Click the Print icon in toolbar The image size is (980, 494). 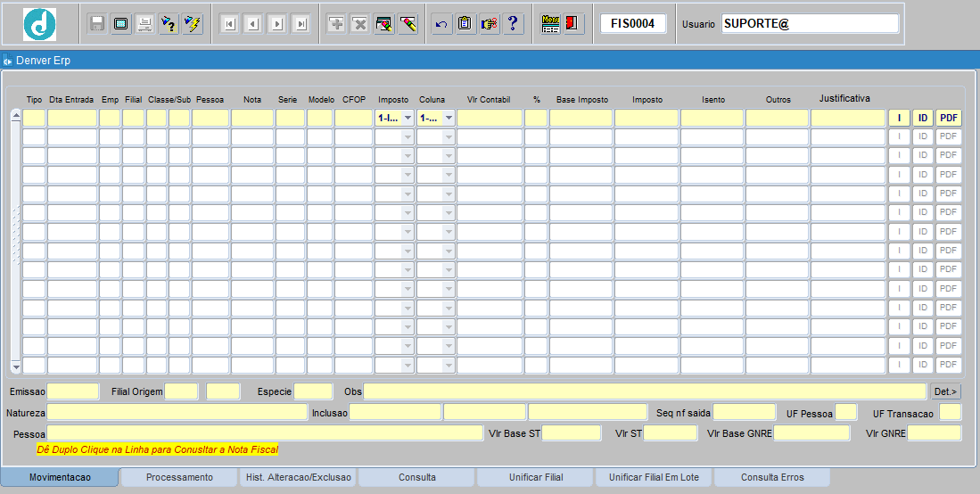[144, 24]
